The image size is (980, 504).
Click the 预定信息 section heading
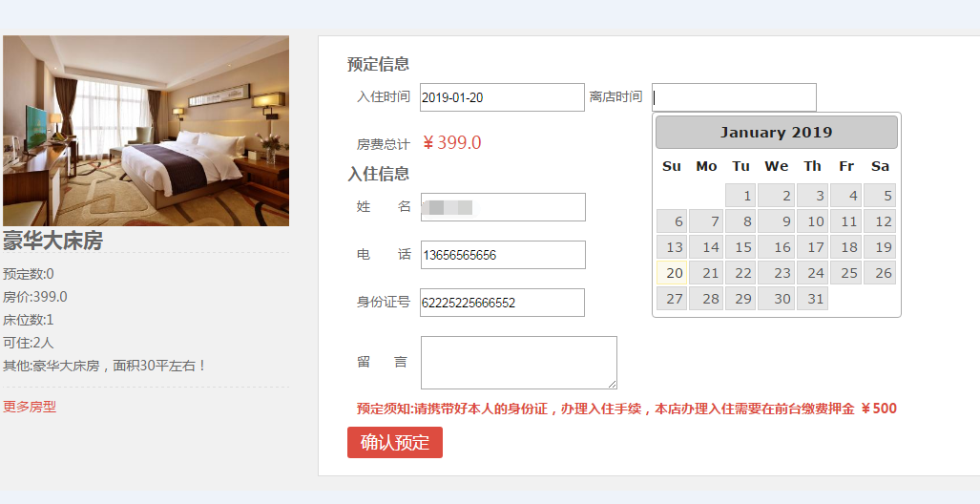[x=378, y=64]
